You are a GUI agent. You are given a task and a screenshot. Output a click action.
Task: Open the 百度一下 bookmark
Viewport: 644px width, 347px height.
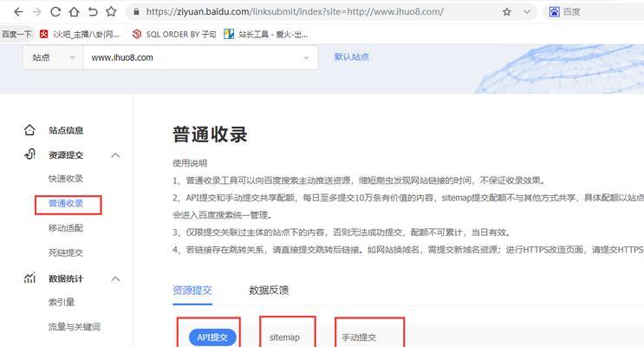pos(16,34)
